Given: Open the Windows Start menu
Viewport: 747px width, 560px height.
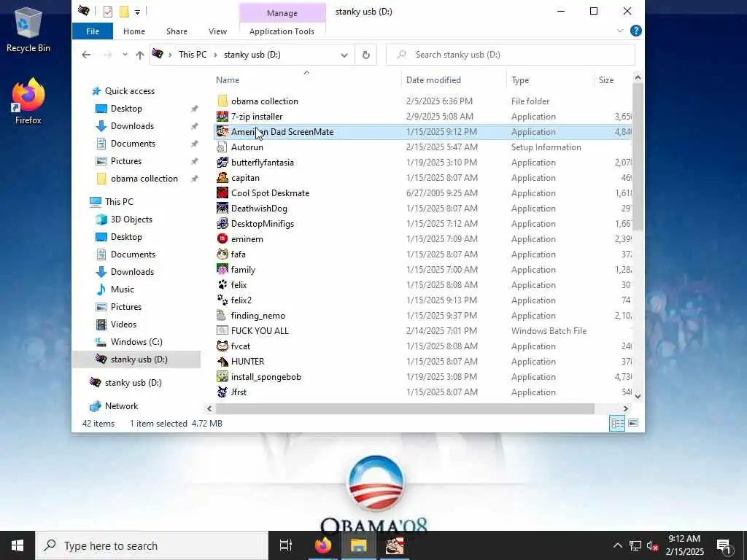Looking at the screenshot, I should coord(18,545).
